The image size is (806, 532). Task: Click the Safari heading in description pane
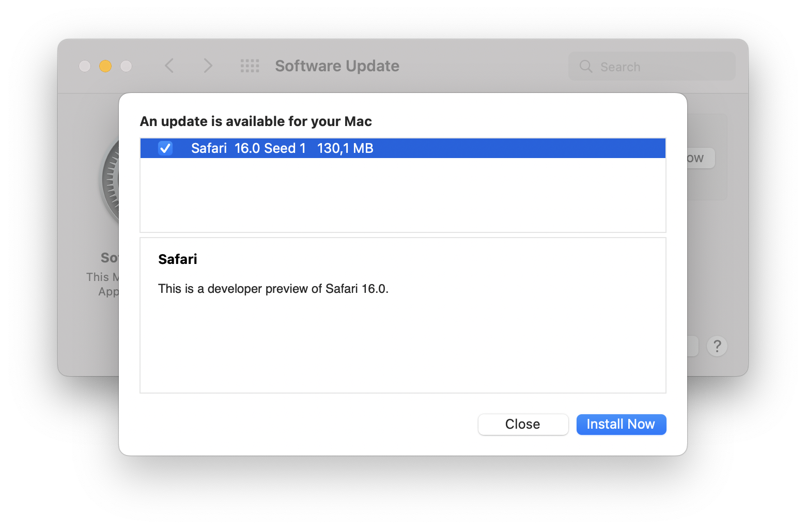pos(178,259)
